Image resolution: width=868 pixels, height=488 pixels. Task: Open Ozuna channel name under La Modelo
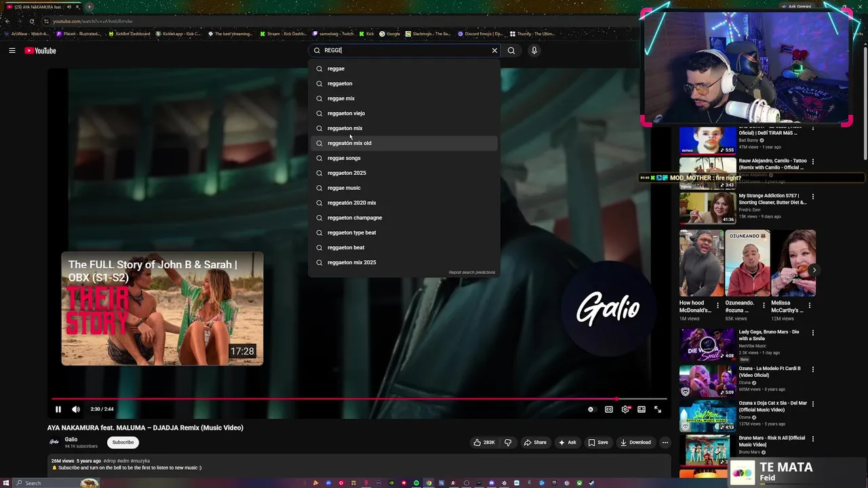(x=746, y=383)
